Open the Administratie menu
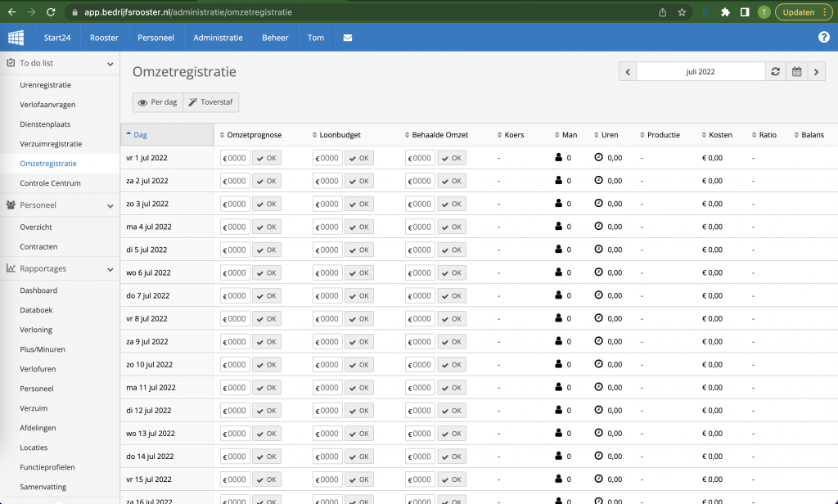Image resolution: width=838 pixels, height=504 pixels. pos(218,38)
